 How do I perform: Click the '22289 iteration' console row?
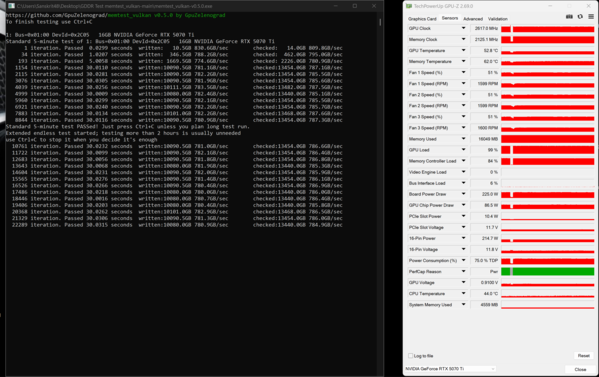click(177, 225)
